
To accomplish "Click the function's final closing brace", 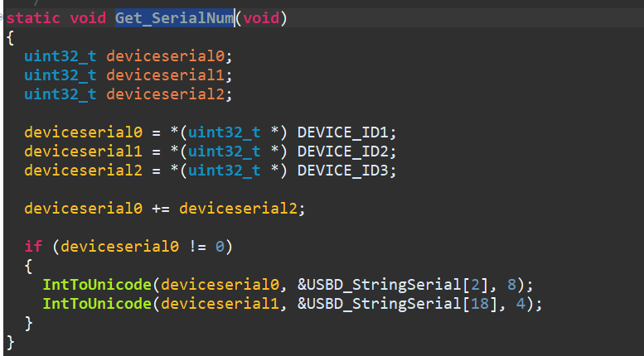I will [x=10, y=341].
